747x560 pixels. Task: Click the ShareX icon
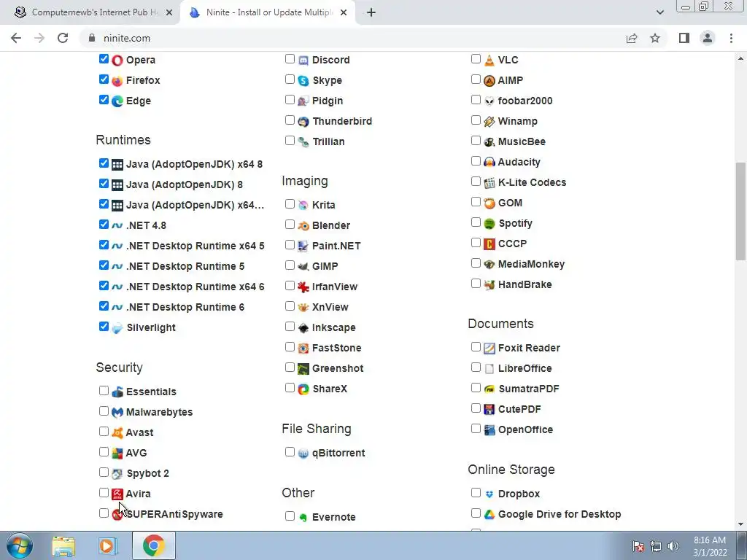pyautogui.click(x=303, y=389)
